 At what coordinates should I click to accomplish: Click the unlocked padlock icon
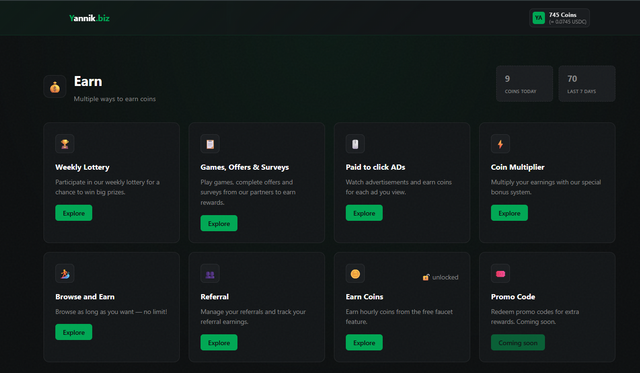426,277
